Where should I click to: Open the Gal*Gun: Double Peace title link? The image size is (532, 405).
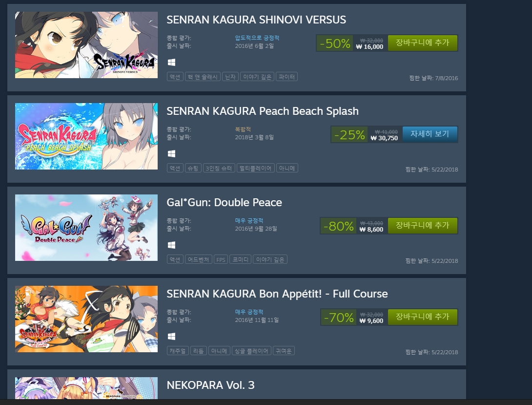[224, 202]
